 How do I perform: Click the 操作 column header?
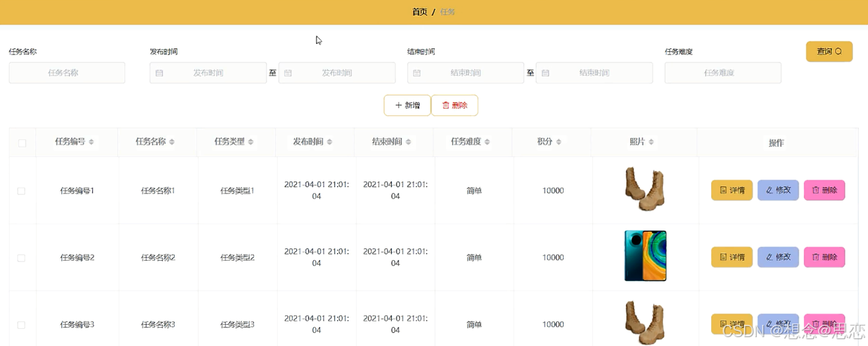776,143
